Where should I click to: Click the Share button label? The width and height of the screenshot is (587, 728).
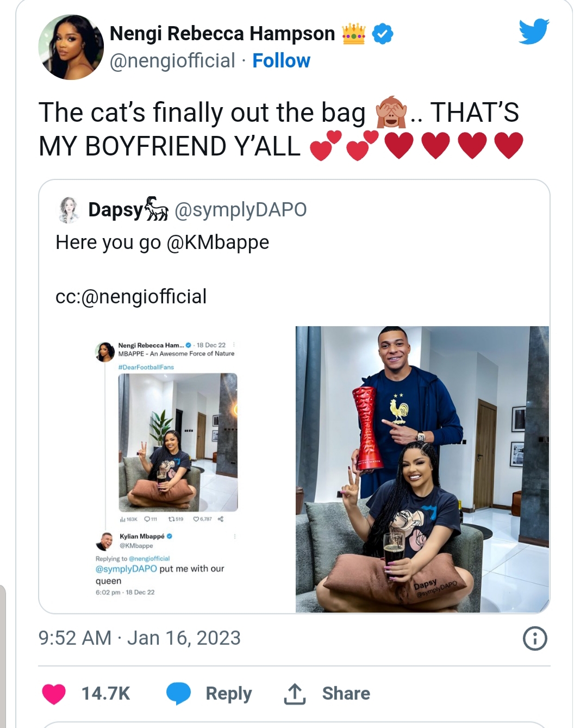(x=346, y=694)
